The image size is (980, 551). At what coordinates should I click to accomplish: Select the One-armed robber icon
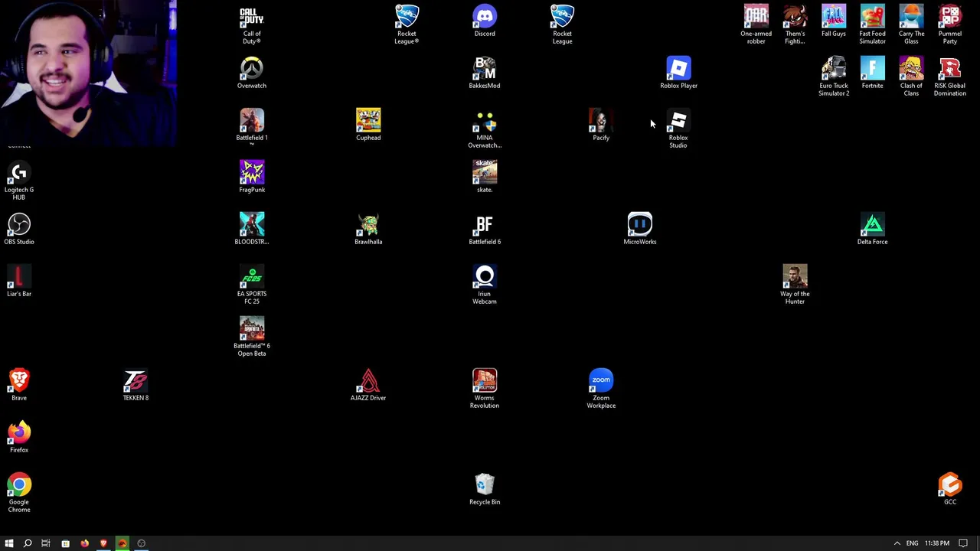756,24
